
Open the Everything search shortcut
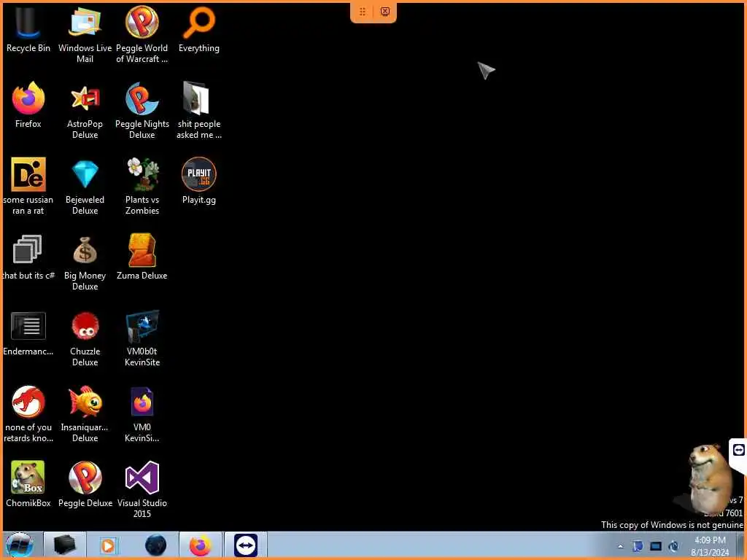point(198,29)
